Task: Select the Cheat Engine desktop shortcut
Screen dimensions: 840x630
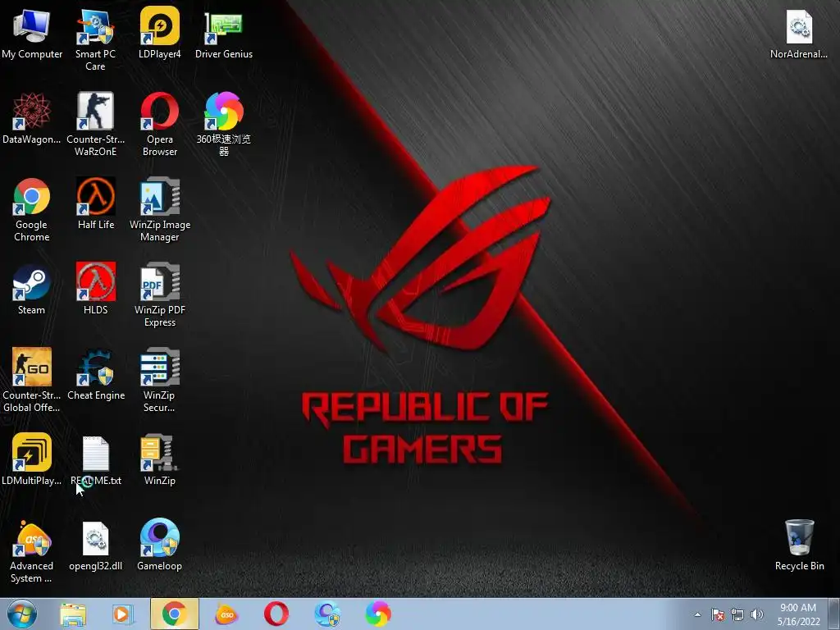Action: click(x=95, y=374)
